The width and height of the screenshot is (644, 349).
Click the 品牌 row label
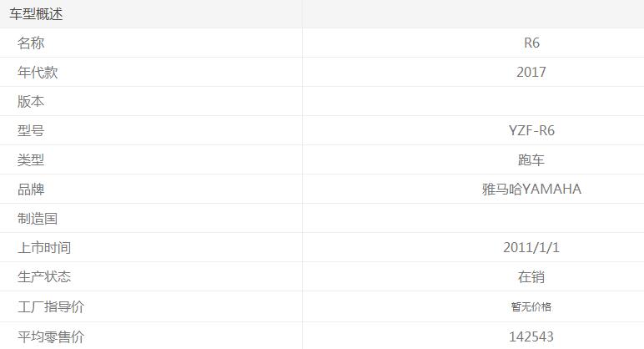point(31,190)
